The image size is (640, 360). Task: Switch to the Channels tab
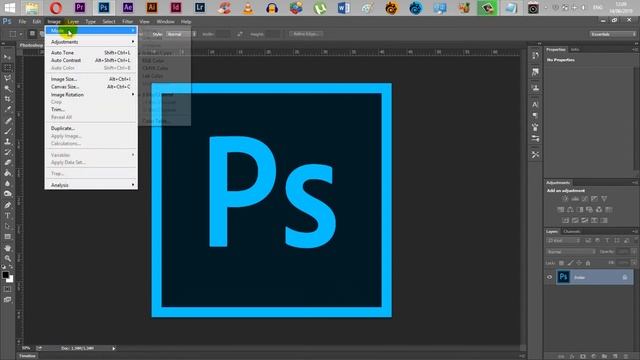572,231
